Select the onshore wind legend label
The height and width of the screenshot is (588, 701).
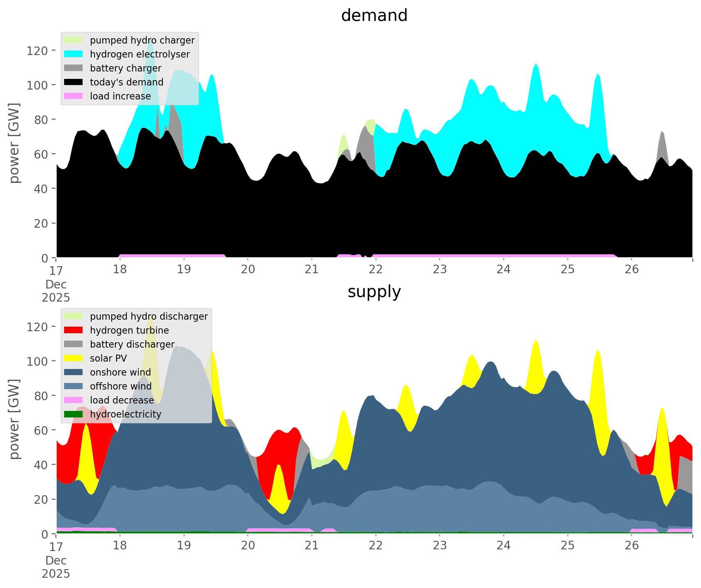[120, 372]
